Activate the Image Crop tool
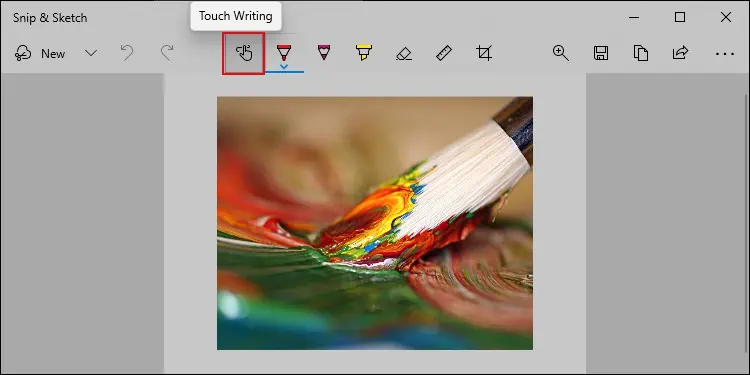Image resolution: width=750 pixels, height=375 pixels. 484,53
